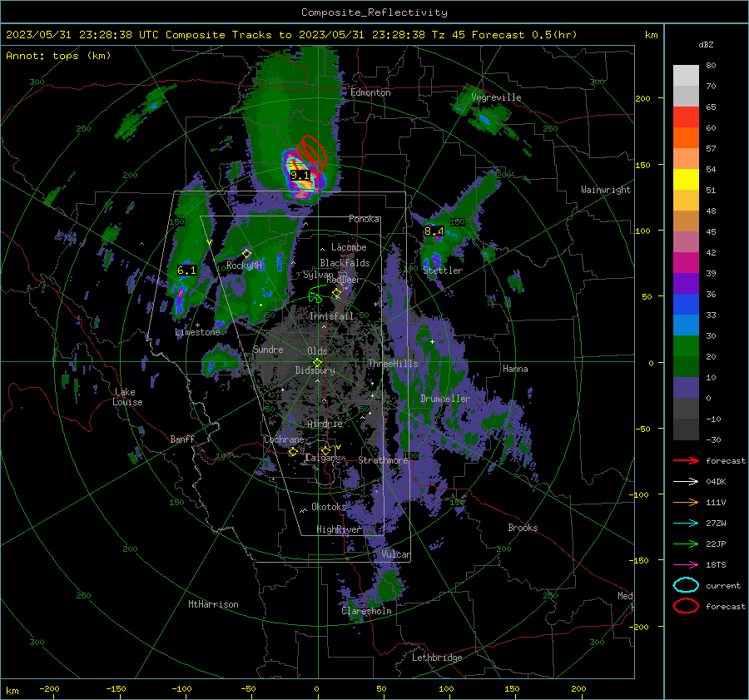
Task: Click the Strathmore town label
Action: click(383, 460)
